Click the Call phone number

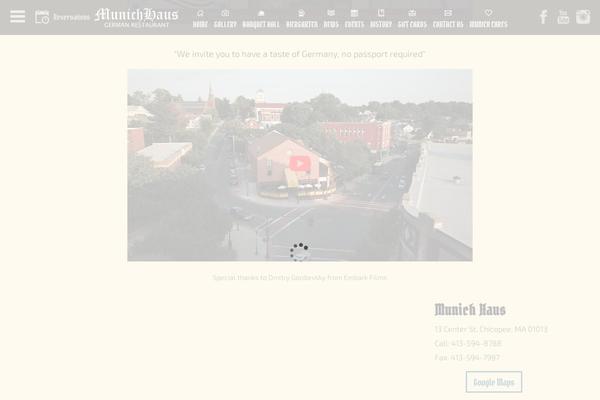tap(468, 343)
